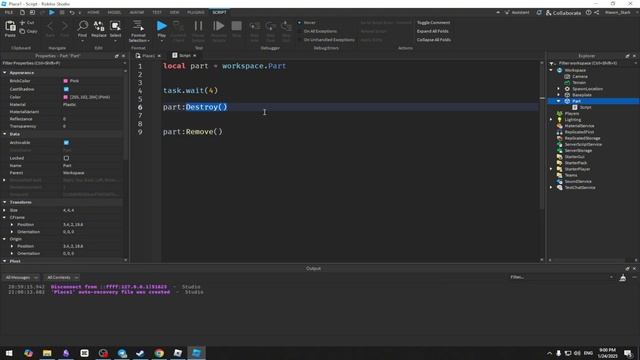Start playtest with the blue Play button
The width and height of the screenshot is (640, 360).
(162, 26)
